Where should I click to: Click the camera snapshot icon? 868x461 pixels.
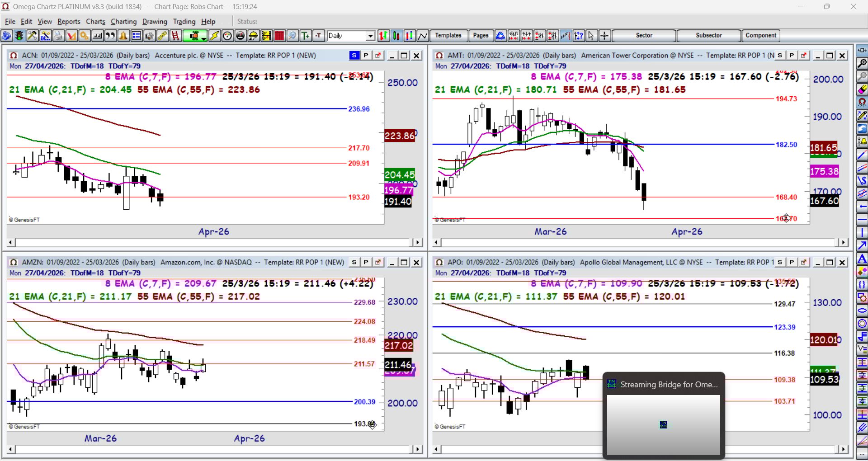point(149,36)
